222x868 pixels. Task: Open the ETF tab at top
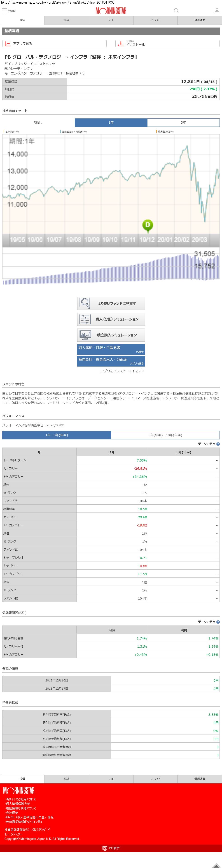(111, 20)
